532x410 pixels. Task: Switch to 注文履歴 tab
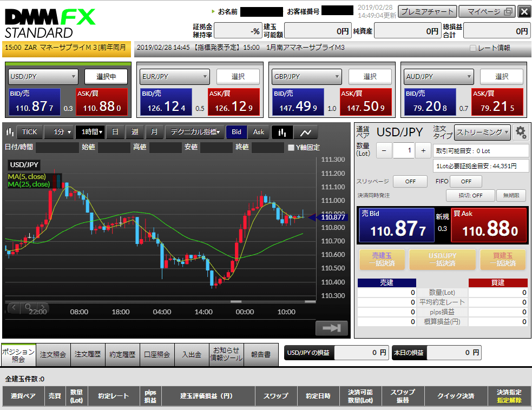click(88, 354)
